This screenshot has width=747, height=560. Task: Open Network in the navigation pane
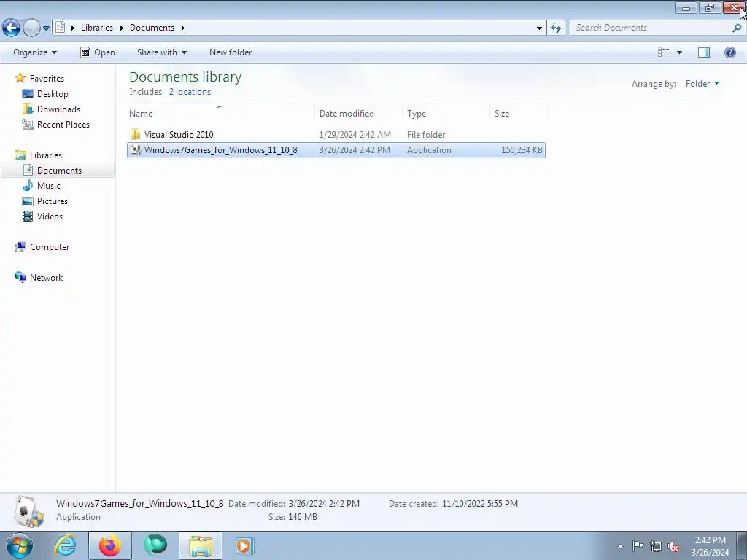[46, 278]
